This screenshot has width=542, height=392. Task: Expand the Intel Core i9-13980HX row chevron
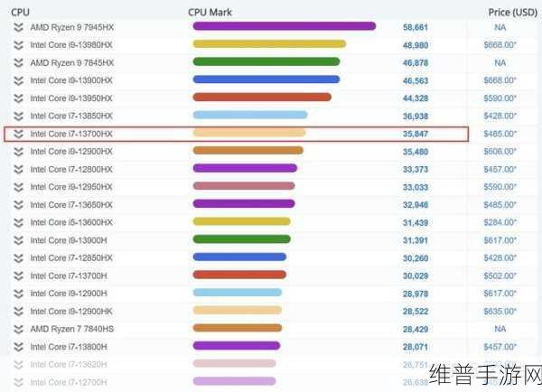19,45
